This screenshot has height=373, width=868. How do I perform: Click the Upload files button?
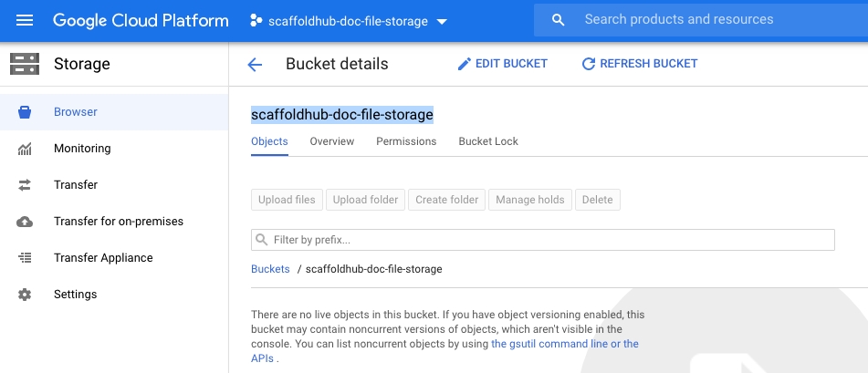coord(287,200)
